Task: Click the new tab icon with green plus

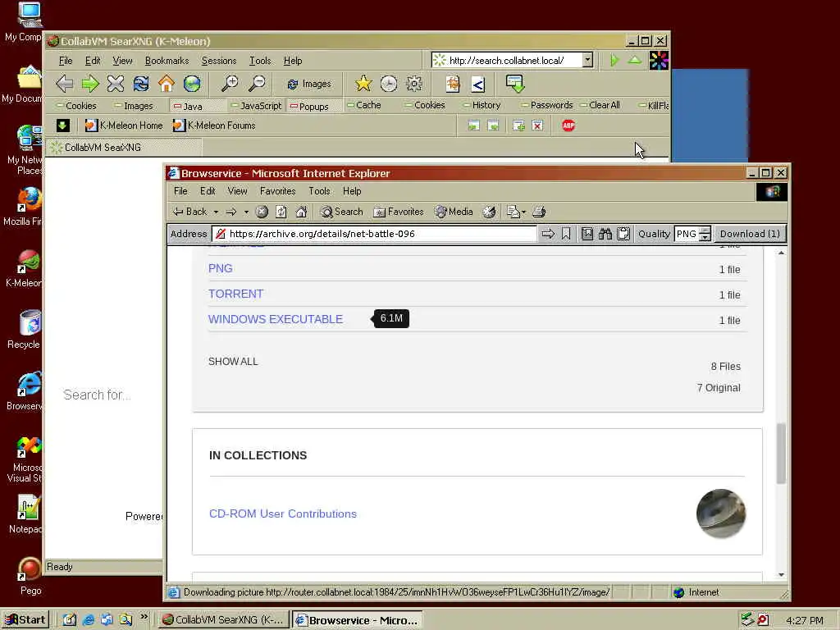Action: [x=518, y=126]
